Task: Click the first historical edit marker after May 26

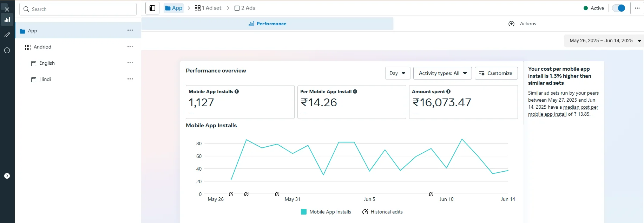Action: click(231, 194)
